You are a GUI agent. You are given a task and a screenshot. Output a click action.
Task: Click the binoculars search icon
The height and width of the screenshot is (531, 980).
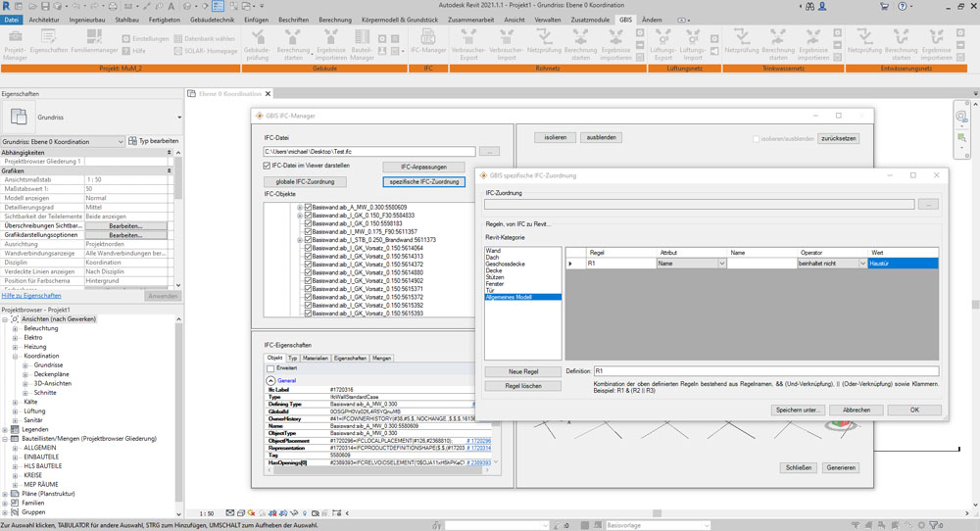810,6
